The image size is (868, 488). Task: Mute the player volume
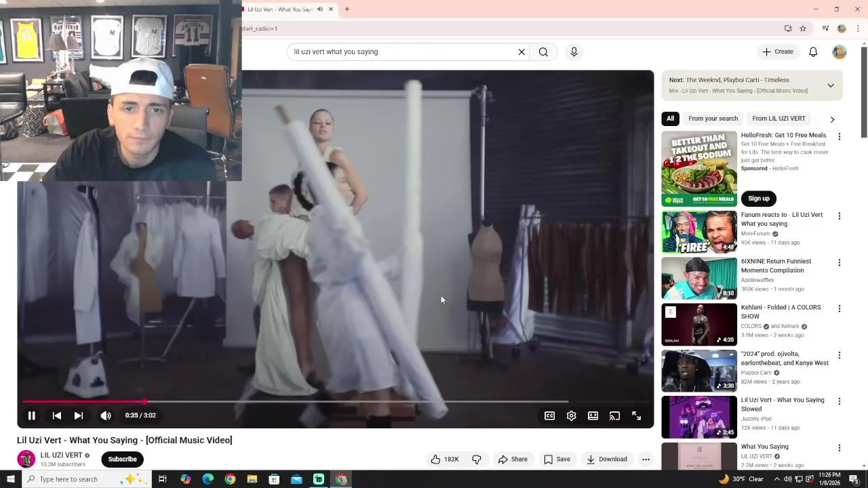(106, 415)
